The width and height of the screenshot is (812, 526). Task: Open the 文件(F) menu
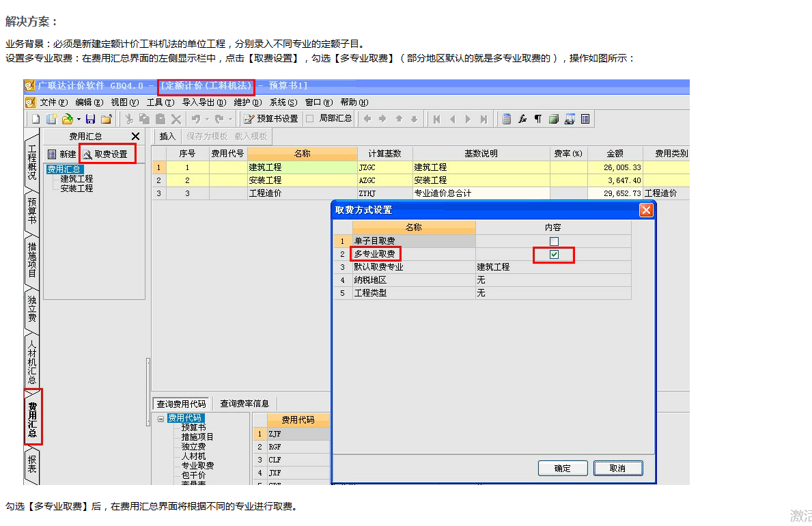point(54,102)
